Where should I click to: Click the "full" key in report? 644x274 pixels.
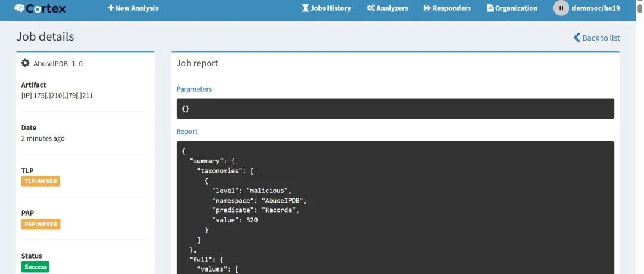pos(200,259)
